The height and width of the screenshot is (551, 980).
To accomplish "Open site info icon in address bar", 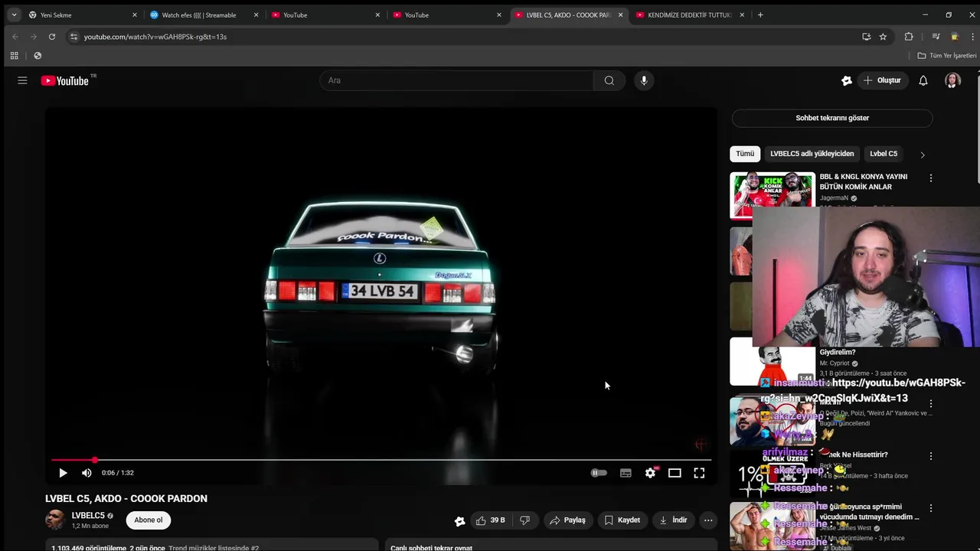I will point(73,37).
